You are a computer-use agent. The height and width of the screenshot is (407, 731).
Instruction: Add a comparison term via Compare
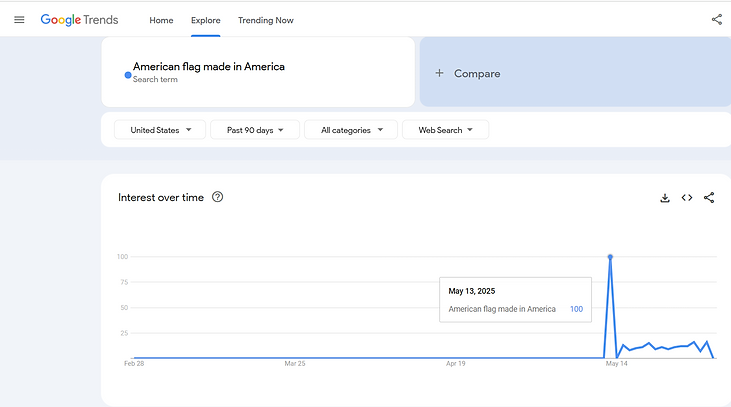click(575, 72)
